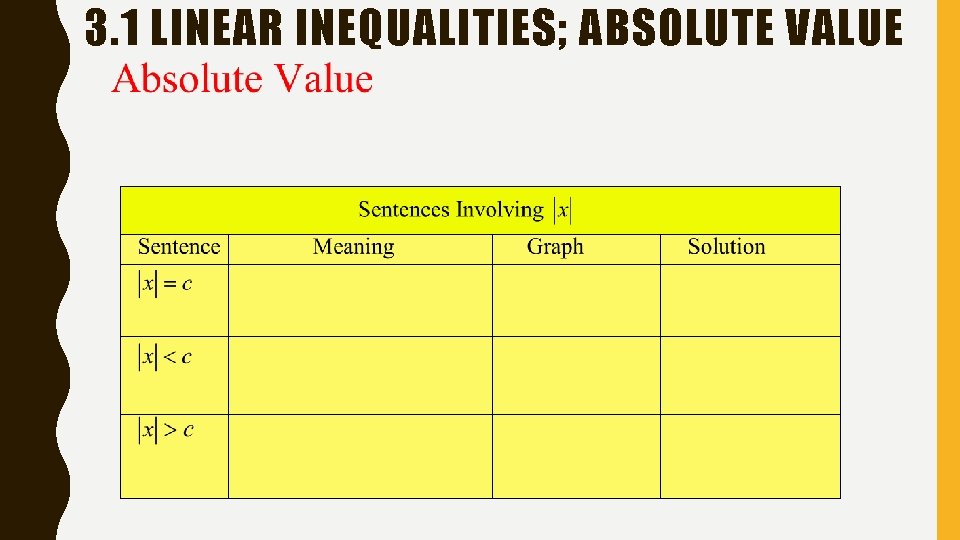Click the empty Solution cell for |x| > c
Screen dimensions: 960x540
[x=751, y=456]
